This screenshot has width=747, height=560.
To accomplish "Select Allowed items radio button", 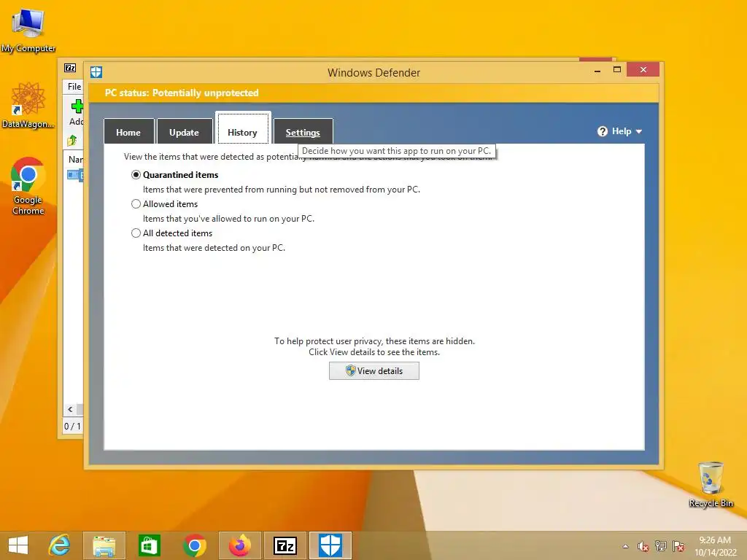I will [136, 204].
